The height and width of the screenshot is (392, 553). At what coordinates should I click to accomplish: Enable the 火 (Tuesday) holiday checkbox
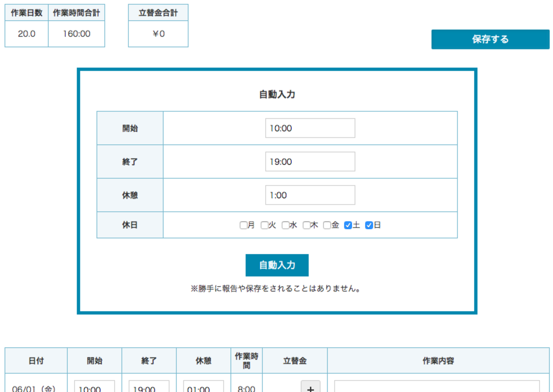264,225
